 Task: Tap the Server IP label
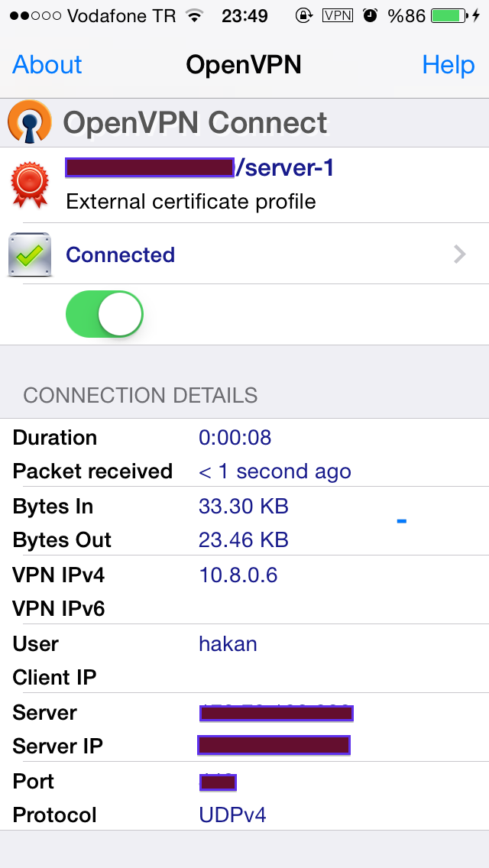(x=57, y=747)
